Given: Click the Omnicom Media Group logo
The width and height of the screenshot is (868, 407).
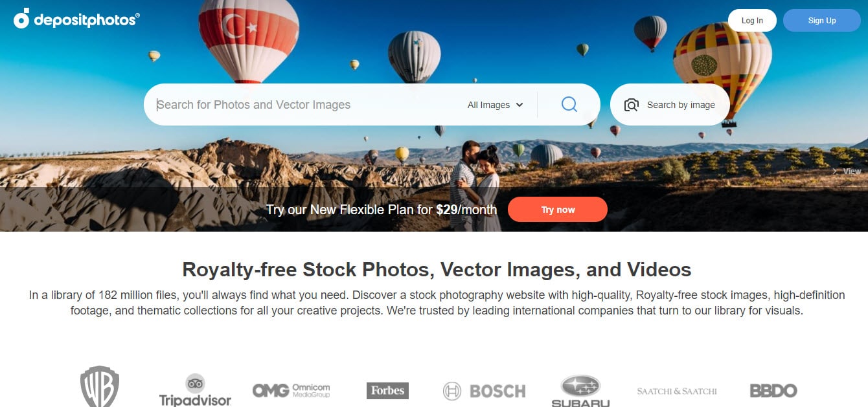Looking at the screenshot, I should click(x=291, y=390).
